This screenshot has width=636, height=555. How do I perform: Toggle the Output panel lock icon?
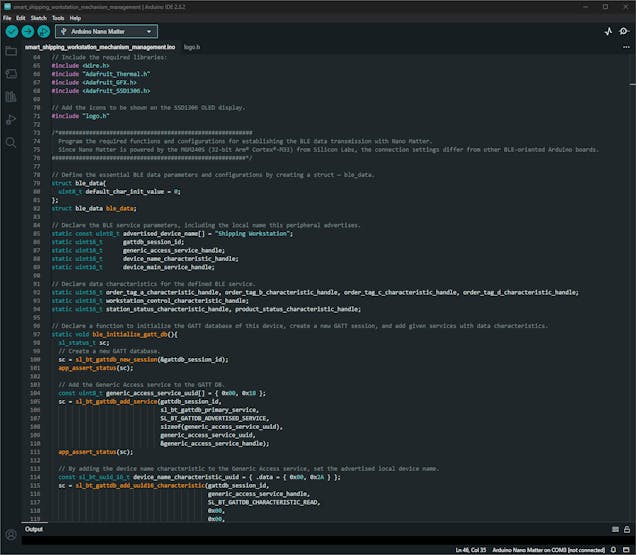pyautogui.click(x=626, y=529)
